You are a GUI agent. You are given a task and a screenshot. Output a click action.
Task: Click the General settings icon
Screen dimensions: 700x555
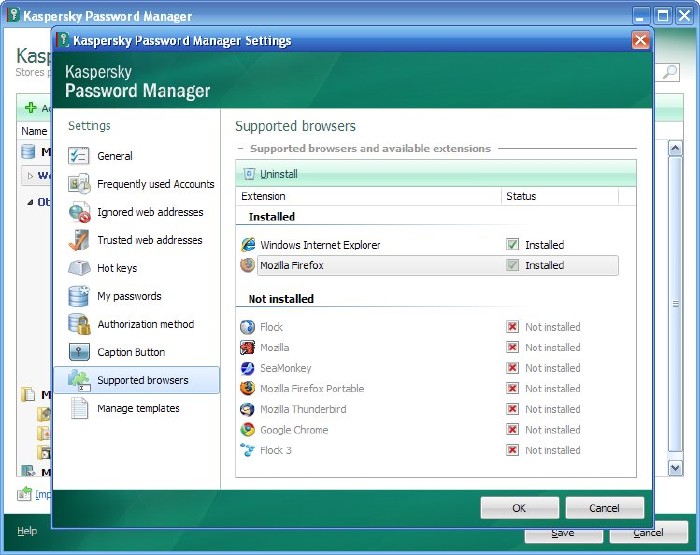click(79, 156)
